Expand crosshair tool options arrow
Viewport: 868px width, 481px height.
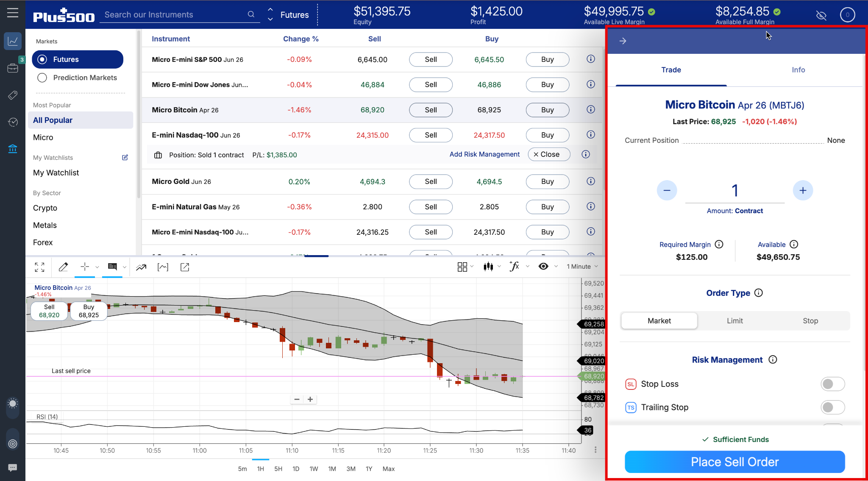97,267
